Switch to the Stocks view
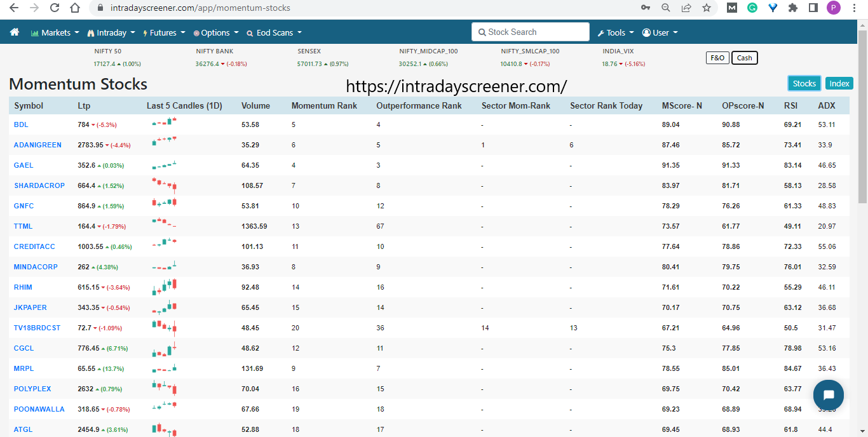 pyautogui.click(x=804, y=83)
